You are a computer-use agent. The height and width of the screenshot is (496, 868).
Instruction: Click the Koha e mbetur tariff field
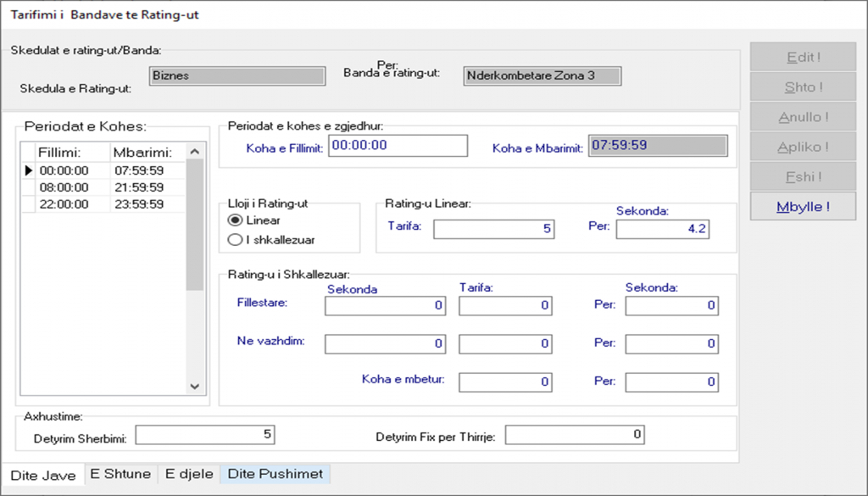pyautogui.click(x=505, y=382)
